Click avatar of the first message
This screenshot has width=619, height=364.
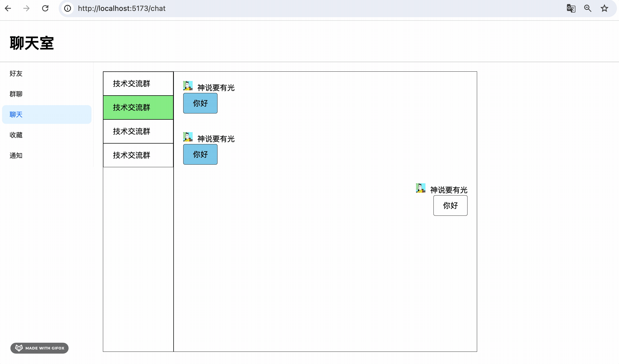pyautogui.click(x=188, y=86)
